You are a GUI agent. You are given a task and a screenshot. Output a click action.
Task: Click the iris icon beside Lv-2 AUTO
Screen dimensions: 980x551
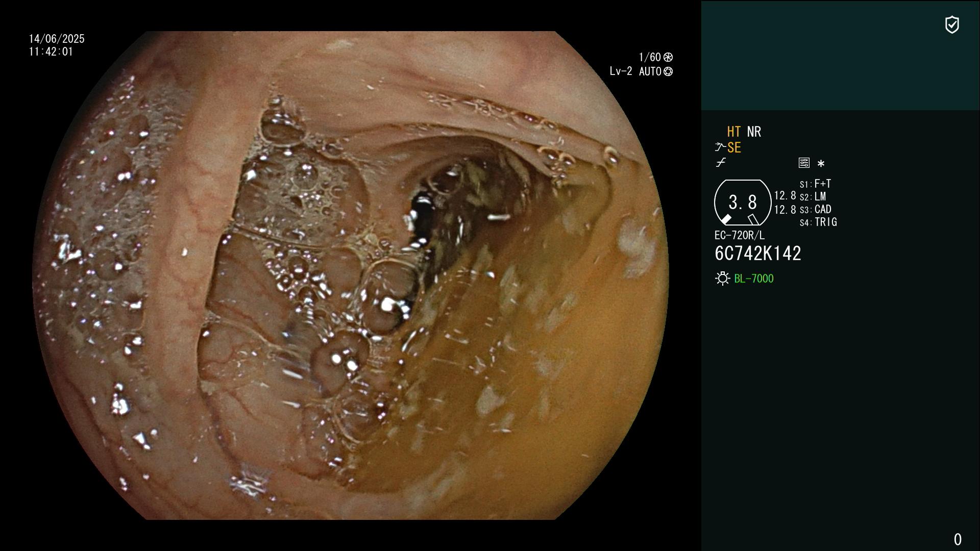click(668, 72)
